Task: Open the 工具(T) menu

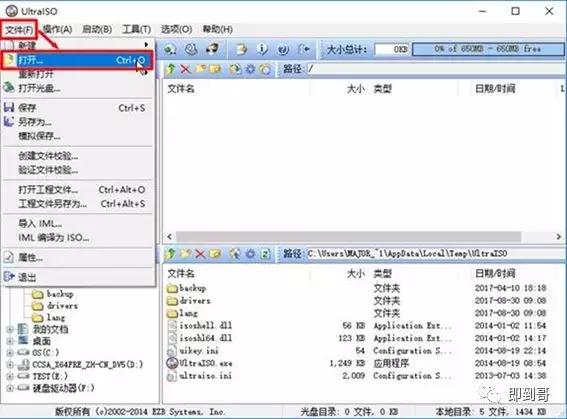Action: click(136, 30)
